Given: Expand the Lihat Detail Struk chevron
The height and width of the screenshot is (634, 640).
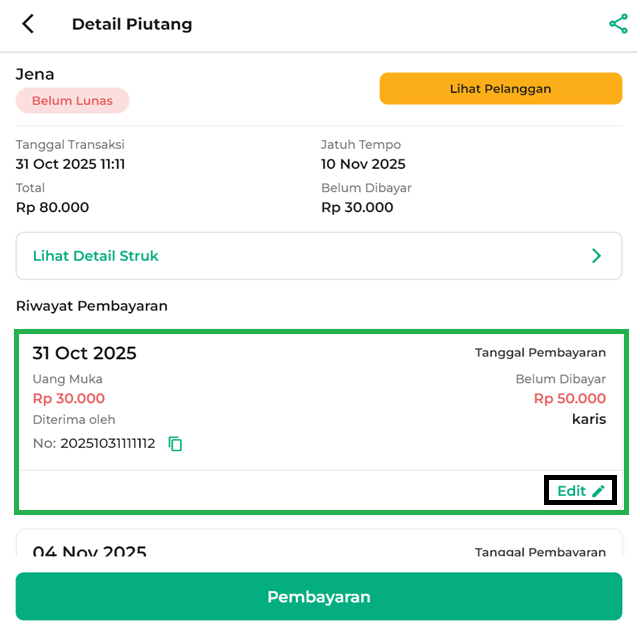Looking at the screenshot, I should (597, 256).
